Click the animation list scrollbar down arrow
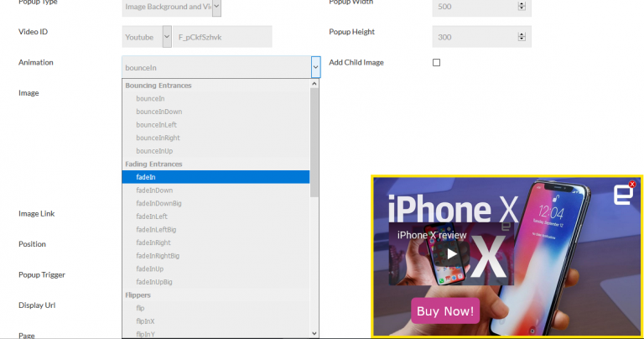The image size is (644, 339). [315, 331]
